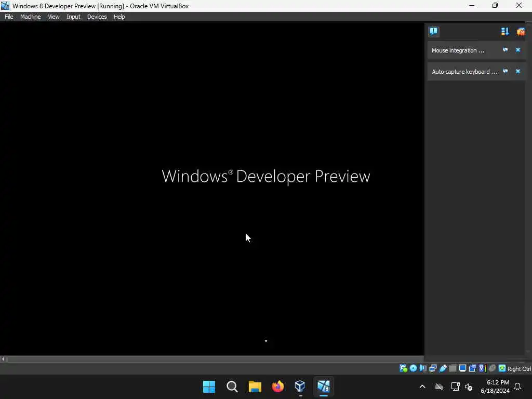Open the Windows Start menu
This screenshot has width=532, height=399.
[x=209, y=387]
